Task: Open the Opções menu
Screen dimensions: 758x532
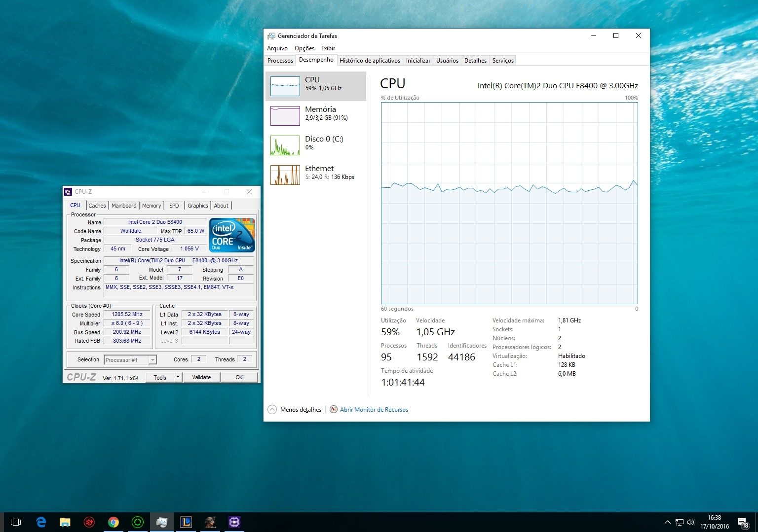Action: (304, 48)
